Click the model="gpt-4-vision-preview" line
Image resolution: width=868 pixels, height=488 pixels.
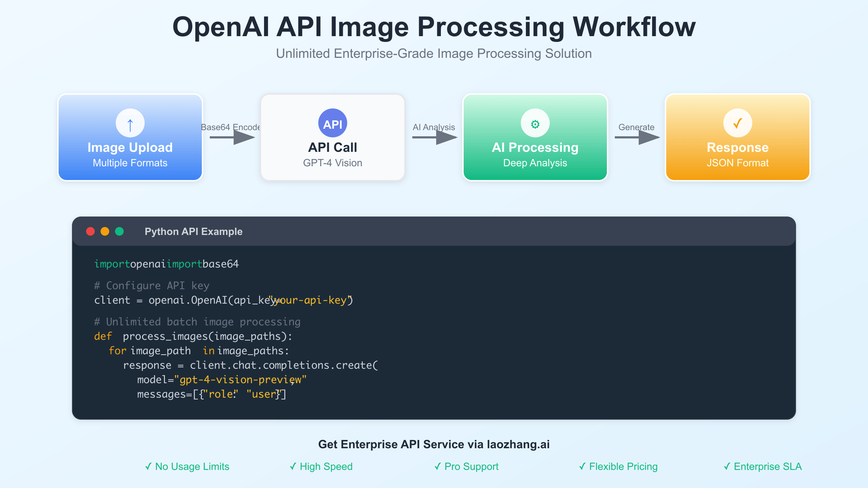point(222,380)
